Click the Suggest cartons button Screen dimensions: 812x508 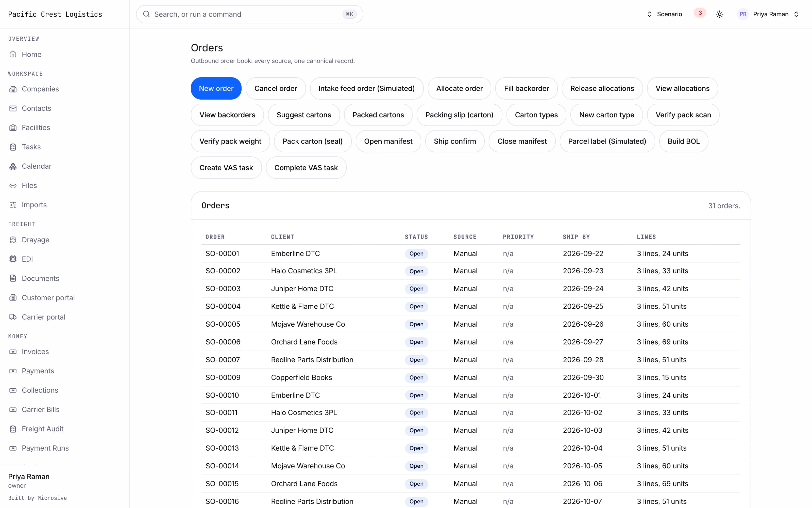(304, 115)
